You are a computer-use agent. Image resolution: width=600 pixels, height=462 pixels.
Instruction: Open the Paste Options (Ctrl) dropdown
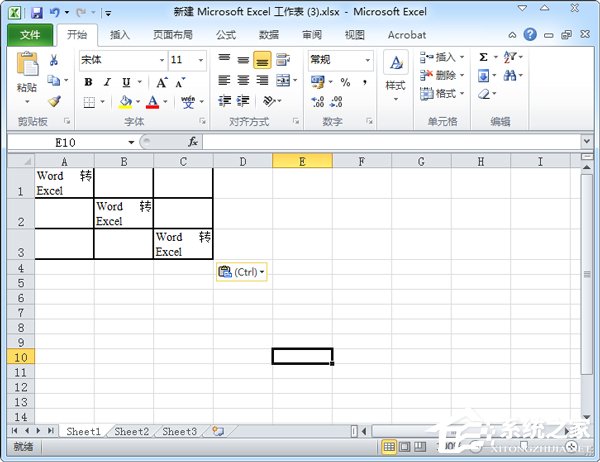pos(241,272)
